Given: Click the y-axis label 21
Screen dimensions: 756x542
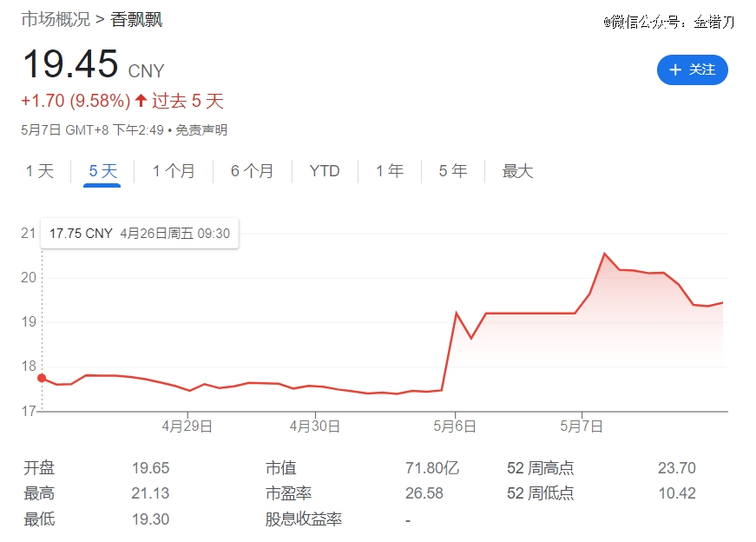Looking at the screenshot, I should coord(29,233).
